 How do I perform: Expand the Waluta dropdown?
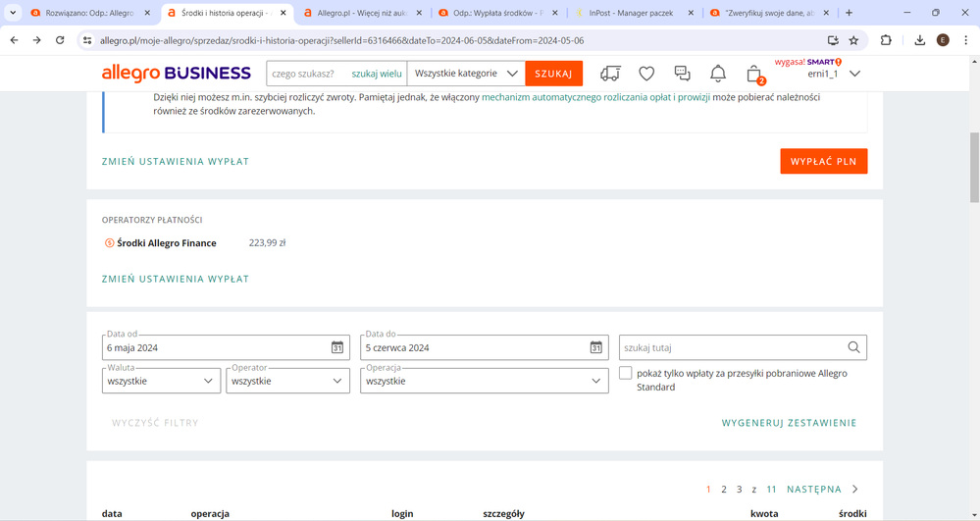point(161,381)
